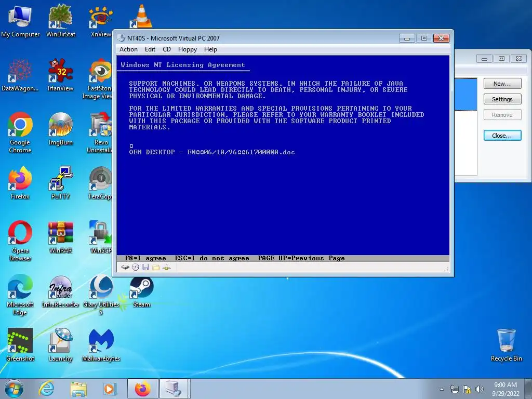Select the highlighted virtual machine entry in console list
The width and height of the screenshot is (532, 399).
(465, 95)
